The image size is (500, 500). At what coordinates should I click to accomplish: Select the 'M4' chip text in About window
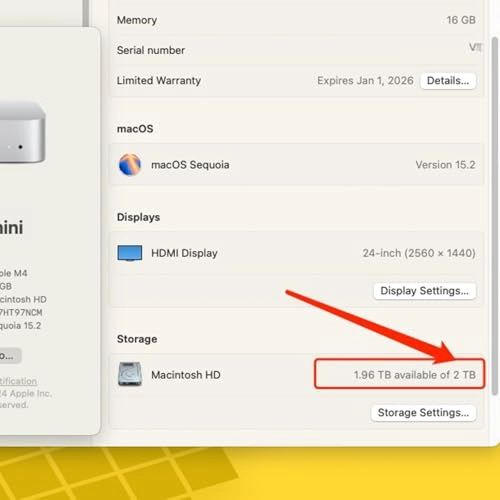[20, 273]
